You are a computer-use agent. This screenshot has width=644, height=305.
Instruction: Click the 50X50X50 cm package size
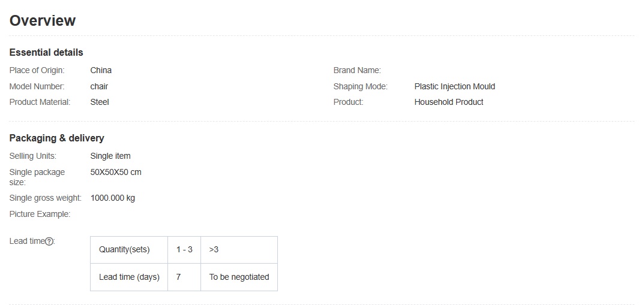pyautogui.click(x=116, y=172)
